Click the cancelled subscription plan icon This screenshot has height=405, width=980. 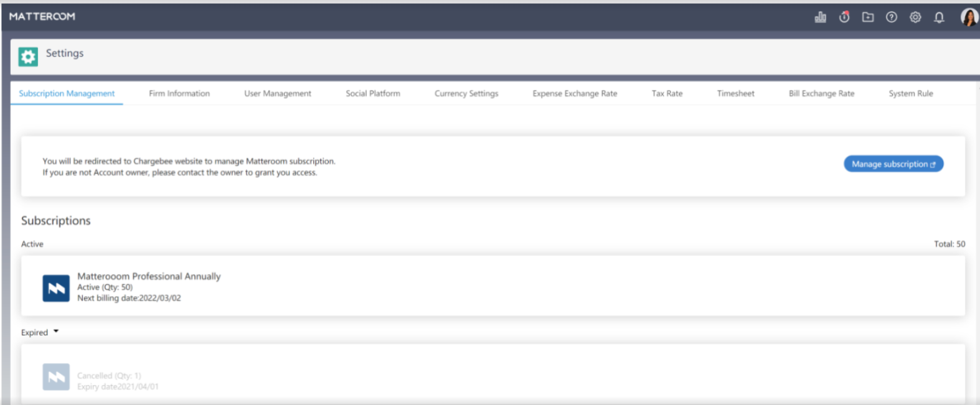click(56, 377)
